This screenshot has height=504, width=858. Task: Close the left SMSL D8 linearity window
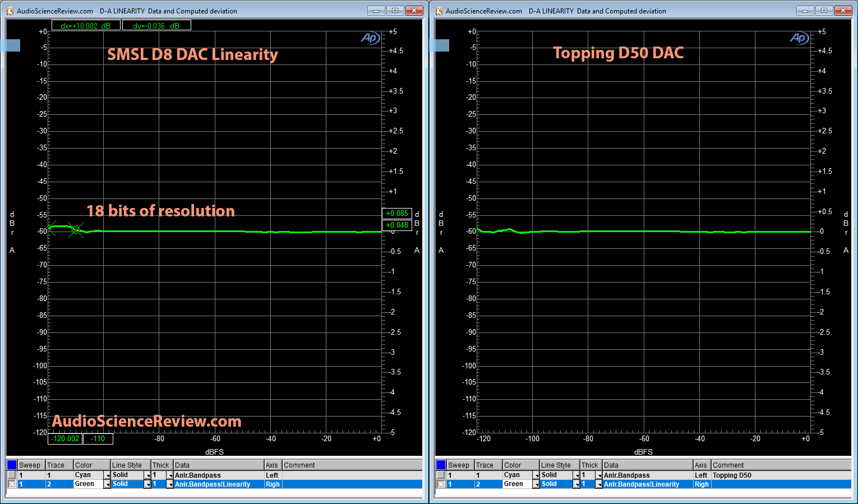(414, 11)
